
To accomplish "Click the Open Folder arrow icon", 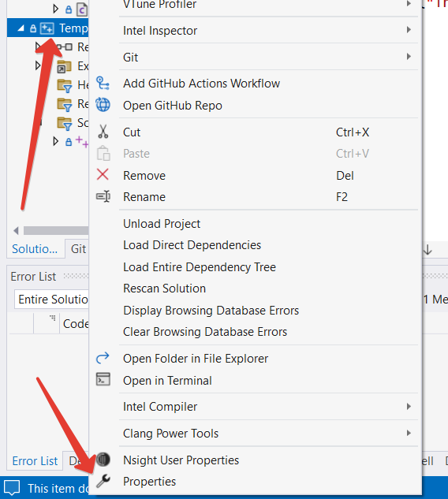I will 103,358.
